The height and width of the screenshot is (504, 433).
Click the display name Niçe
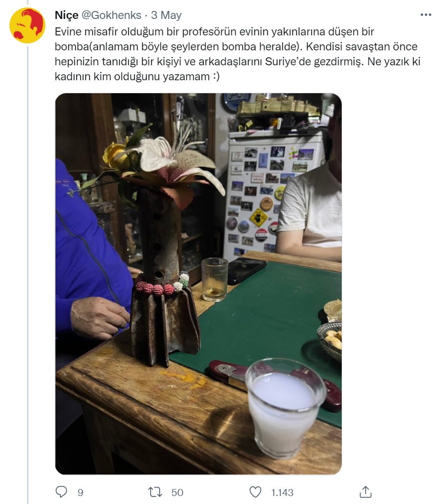click(66, 15)
